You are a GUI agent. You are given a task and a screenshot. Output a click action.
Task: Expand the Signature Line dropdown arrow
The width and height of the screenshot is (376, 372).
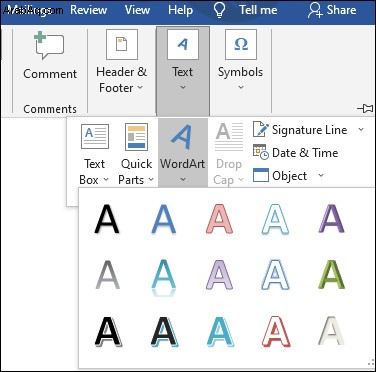click(x=361, y=130)
